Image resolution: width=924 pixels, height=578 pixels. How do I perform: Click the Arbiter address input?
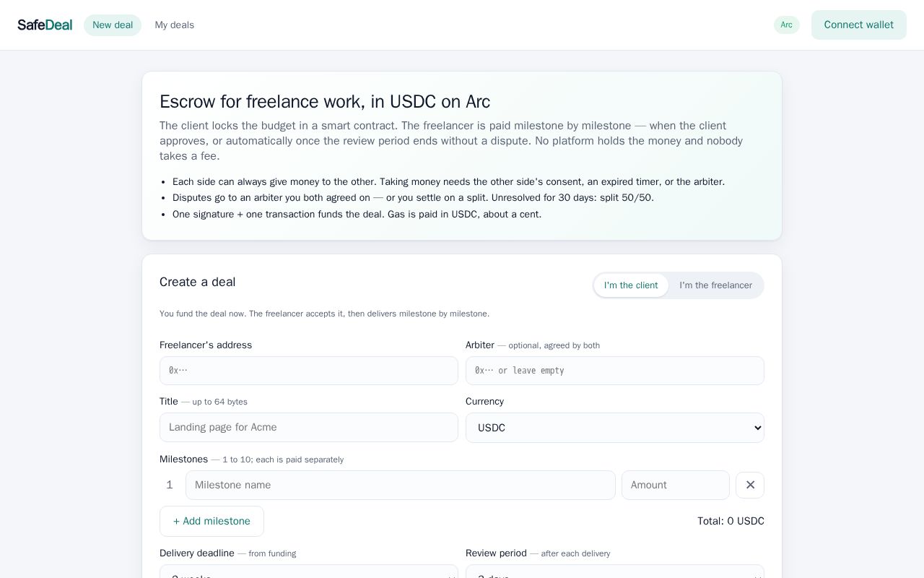(615, 371)
